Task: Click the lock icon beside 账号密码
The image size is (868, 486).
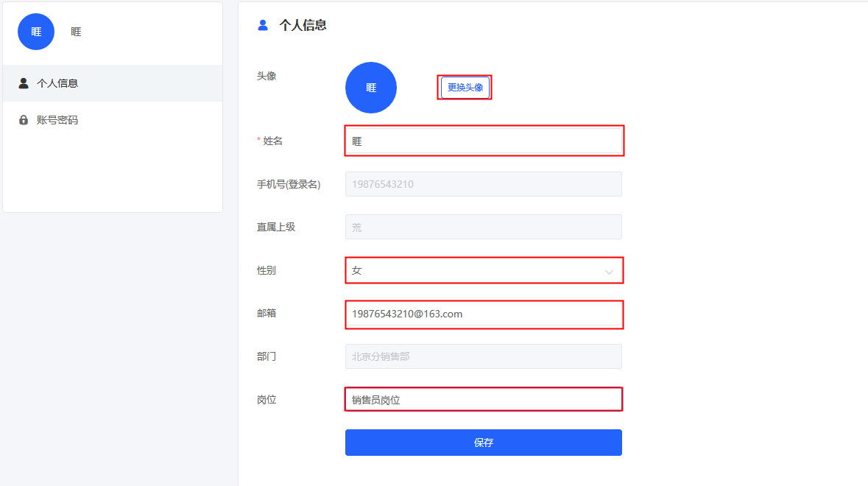Action: [x=24, y=120]
